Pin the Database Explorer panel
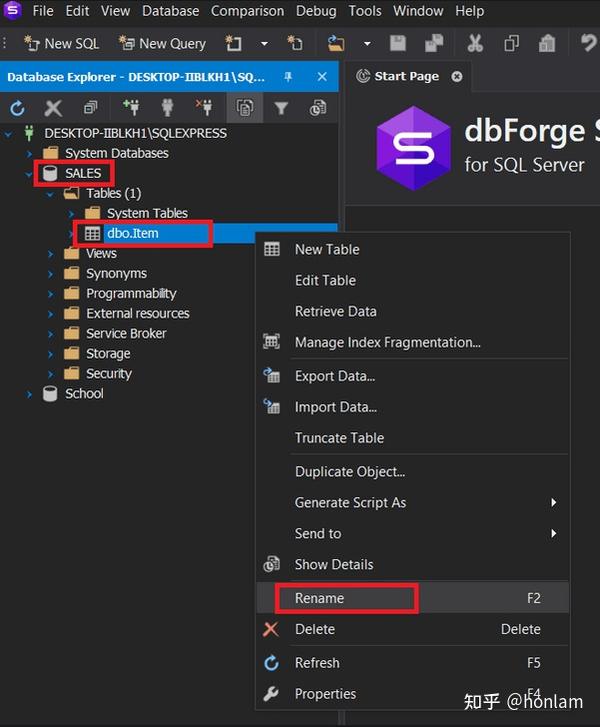The image size is (600, 727). pos(288,77)
